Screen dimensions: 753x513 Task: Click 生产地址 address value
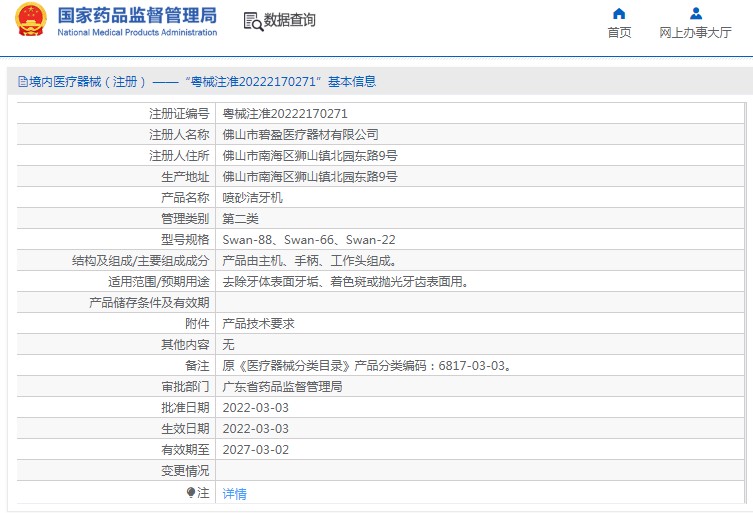[x=310, y=177]
